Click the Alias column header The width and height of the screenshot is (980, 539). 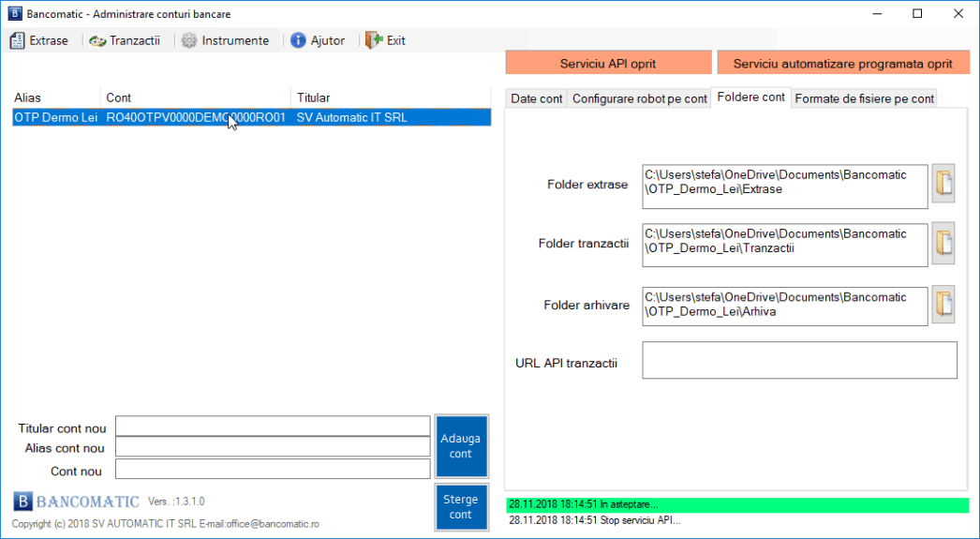pos(56,97)
